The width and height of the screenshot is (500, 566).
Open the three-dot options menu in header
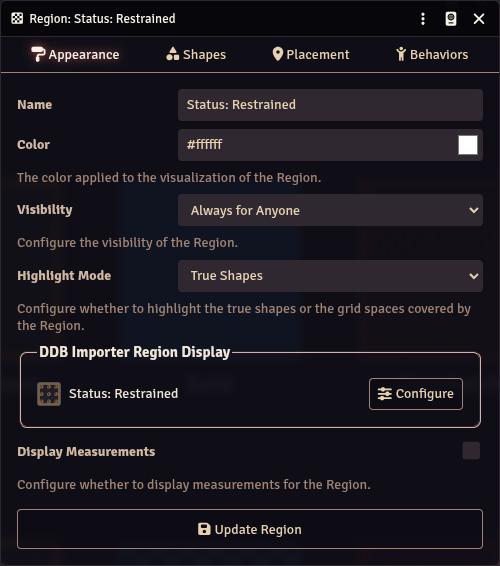423,19
